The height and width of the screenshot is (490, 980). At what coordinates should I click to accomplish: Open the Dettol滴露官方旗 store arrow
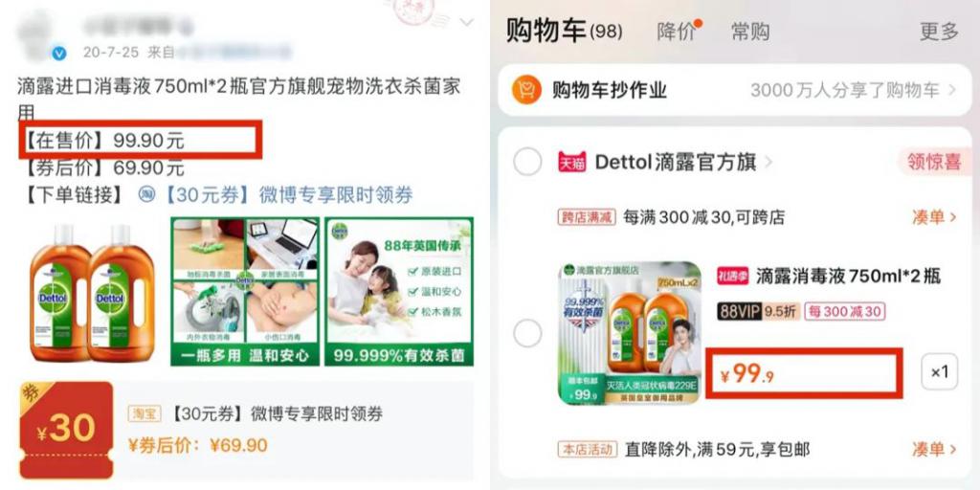(768, 163)
